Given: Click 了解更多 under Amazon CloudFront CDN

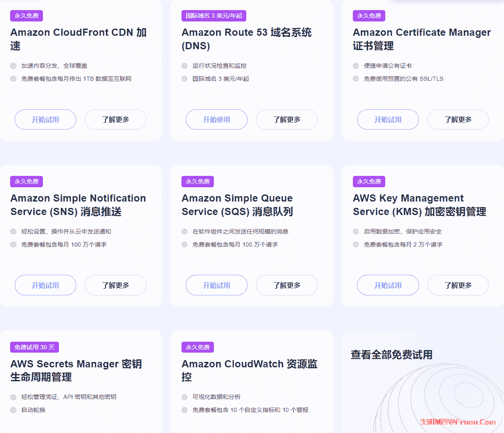Looking at the screenshot, I should 115,120.
